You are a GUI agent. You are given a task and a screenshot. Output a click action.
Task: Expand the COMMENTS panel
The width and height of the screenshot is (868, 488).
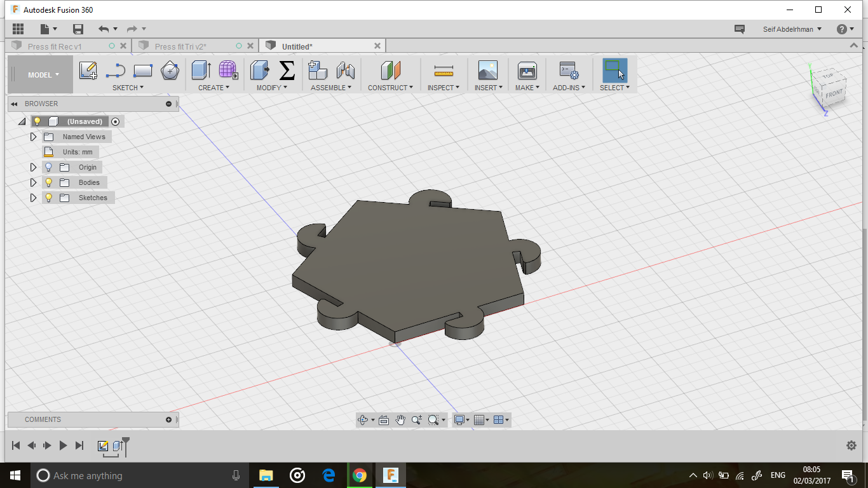tap(168, 419)
